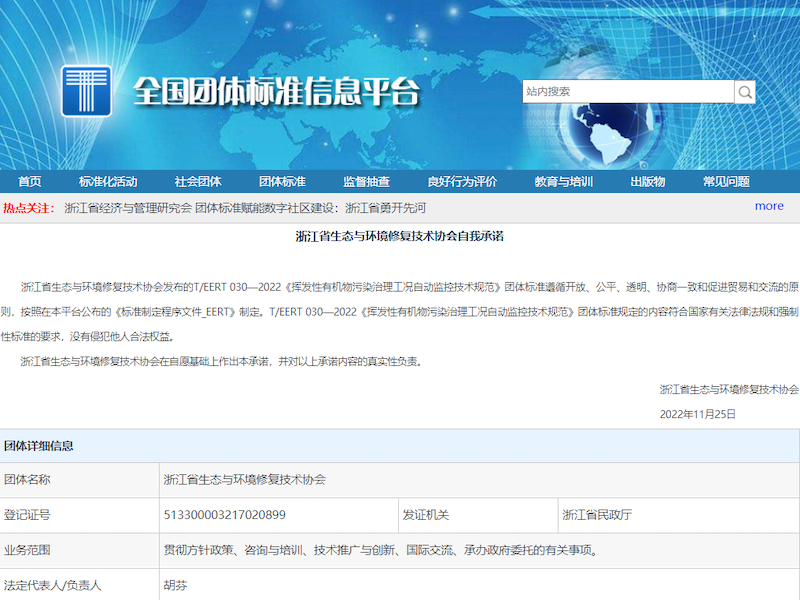Click the 团体名称 label cell
Screen dimensions: 800x600
[80, 480]
